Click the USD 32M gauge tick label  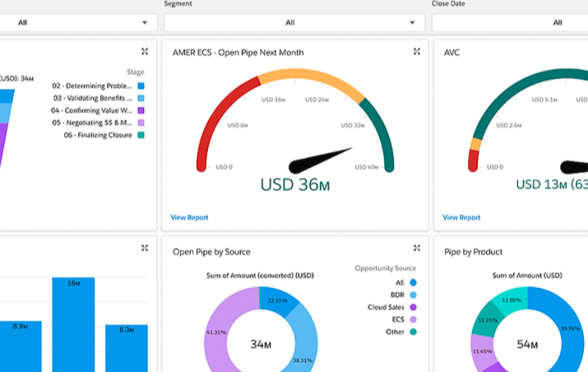pyautogui.click(x=352, y=125)
